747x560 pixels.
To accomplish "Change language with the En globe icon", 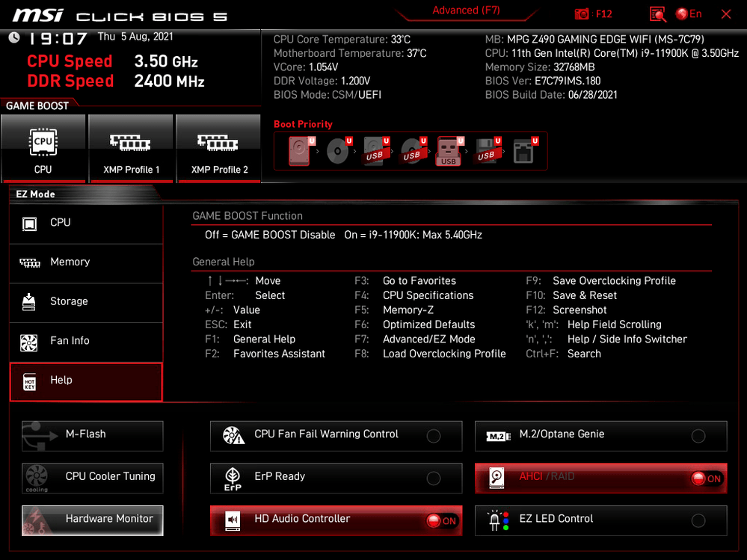I will coord(689,14).
